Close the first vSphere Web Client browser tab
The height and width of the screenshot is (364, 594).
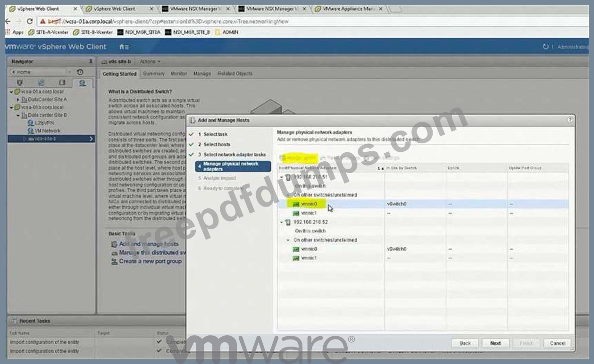pos(75,8)
